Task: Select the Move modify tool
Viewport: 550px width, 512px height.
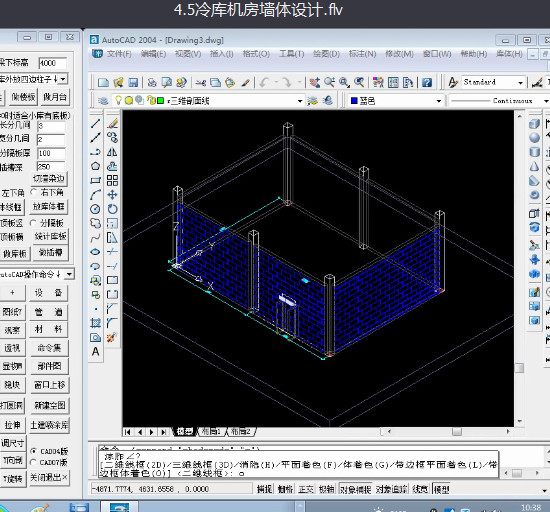Action: coord(112,195)
